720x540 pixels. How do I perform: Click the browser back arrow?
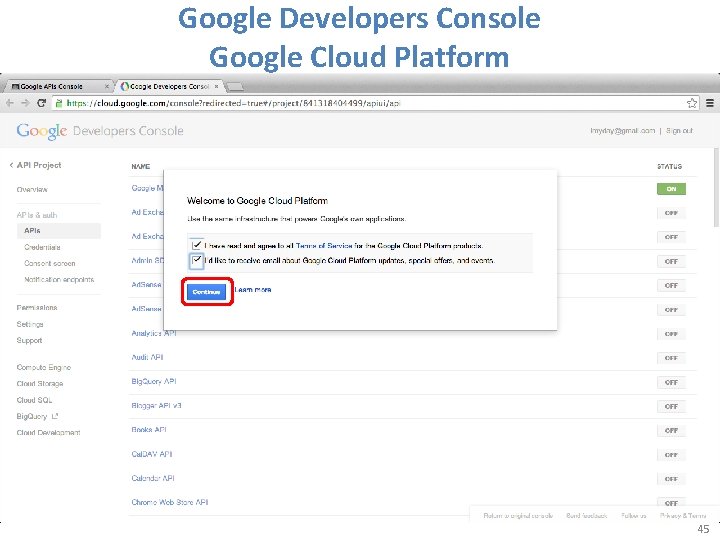[10, 103]
